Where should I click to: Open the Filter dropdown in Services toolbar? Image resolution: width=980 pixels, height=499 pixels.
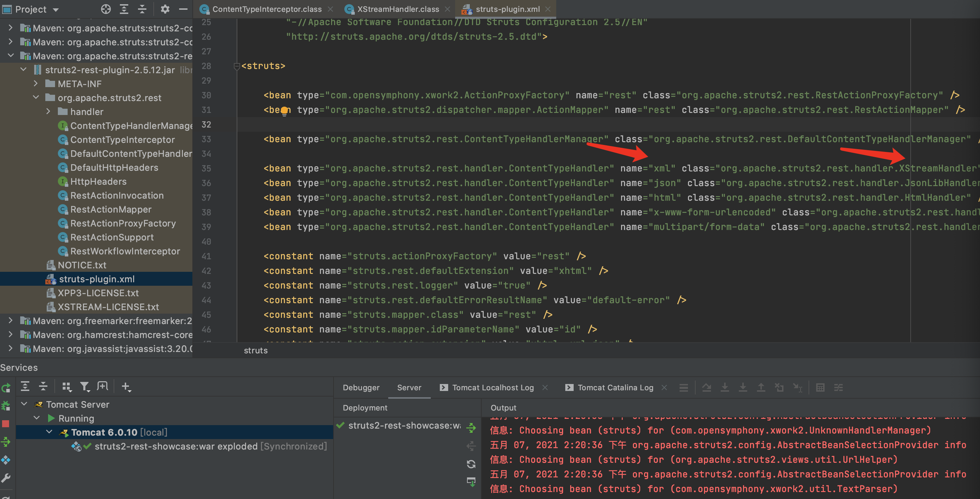click(x=85, y=387)
